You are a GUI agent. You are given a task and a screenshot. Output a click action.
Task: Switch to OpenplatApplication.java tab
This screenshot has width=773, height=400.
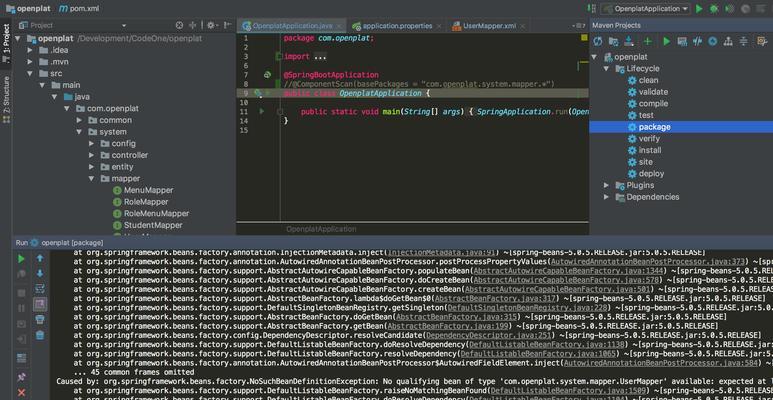point(292,26)
